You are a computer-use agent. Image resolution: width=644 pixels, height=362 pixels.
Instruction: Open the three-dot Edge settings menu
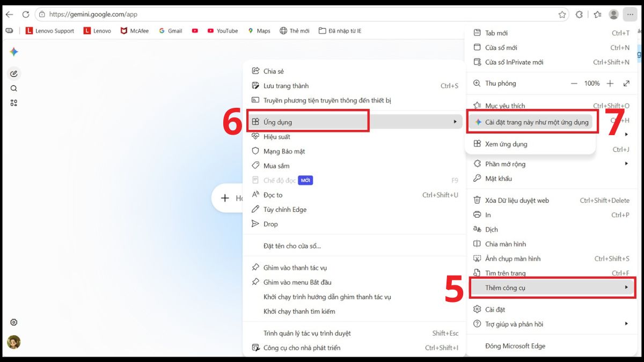(630, 14)
